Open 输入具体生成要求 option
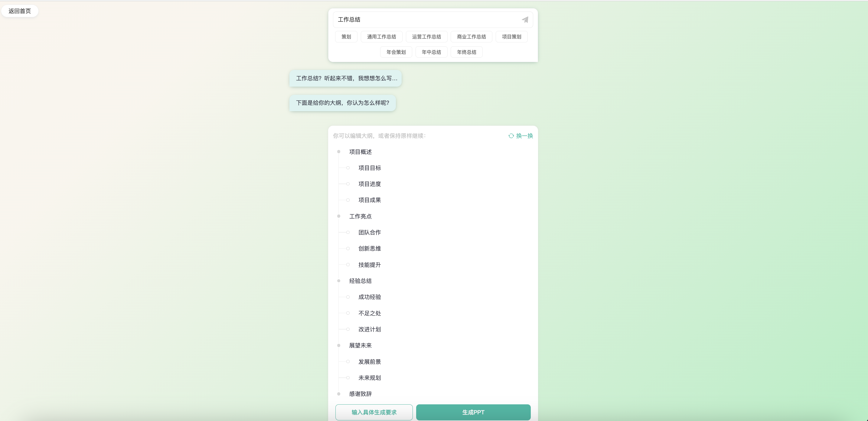Screen dimensions: 868x421 click(x=374, y=412)
